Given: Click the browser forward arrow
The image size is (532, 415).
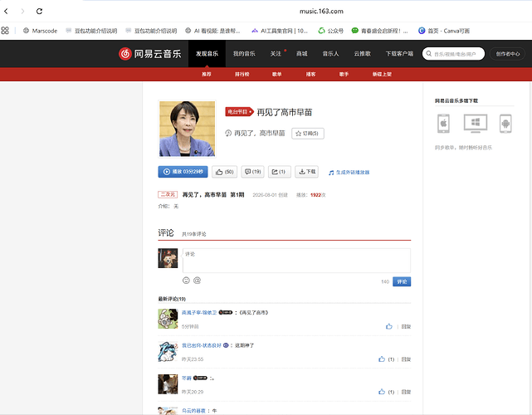Looking at the screenshot, I should (x=22, y=11).
